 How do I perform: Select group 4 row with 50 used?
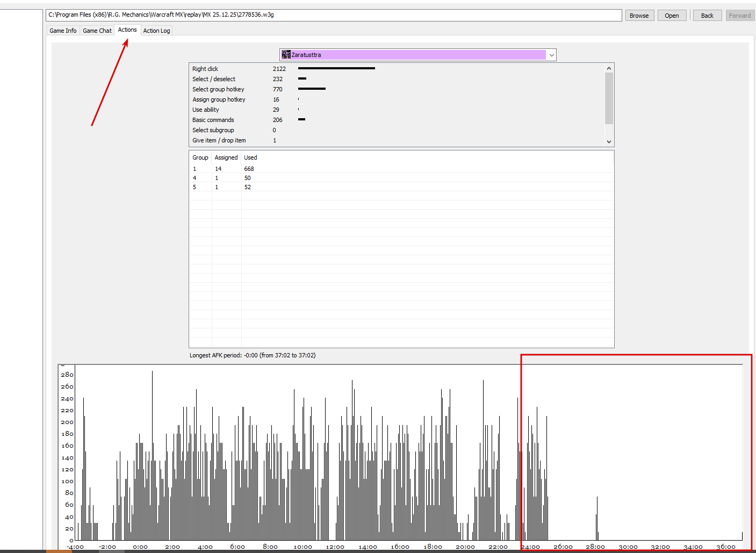[x=401, y=178]
